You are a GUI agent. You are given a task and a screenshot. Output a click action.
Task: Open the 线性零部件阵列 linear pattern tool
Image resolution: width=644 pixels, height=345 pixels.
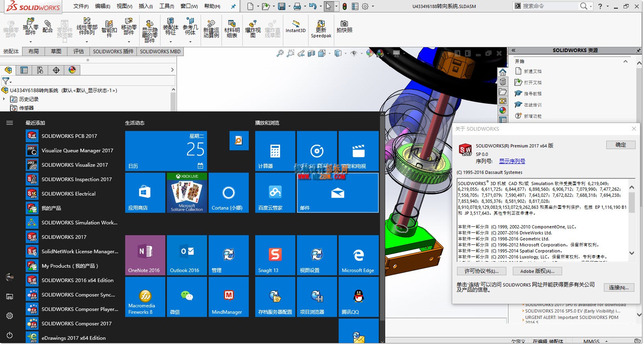tap(87, 26)
